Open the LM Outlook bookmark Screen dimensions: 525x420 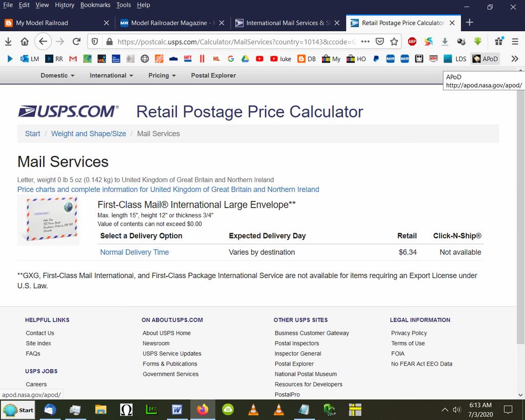30,59
